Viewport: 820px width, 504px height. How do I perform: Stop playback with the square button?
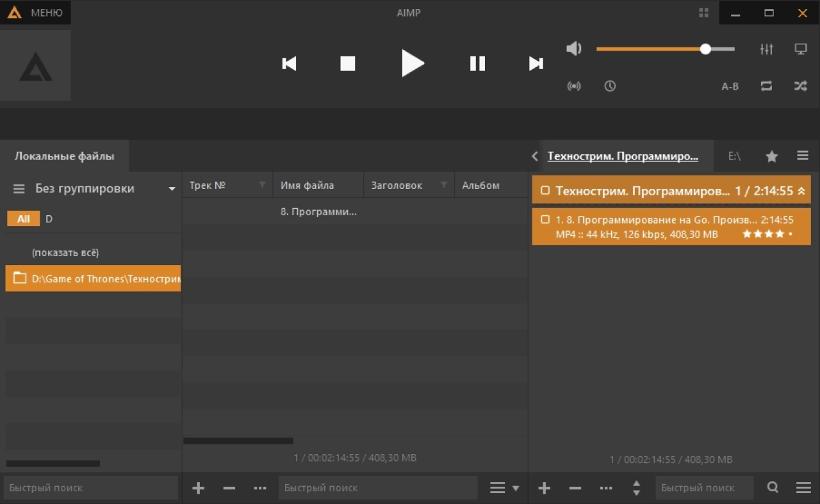tap(348, 63)
